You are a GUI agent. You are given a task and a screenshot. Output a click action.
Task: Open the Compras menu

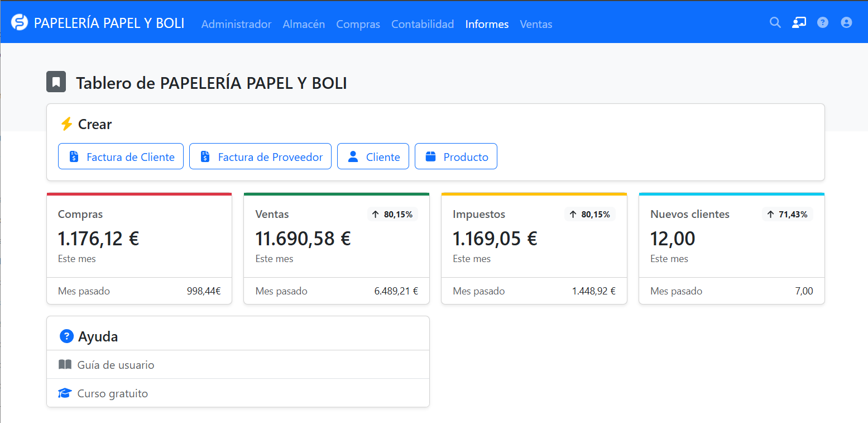coord(358,24)
